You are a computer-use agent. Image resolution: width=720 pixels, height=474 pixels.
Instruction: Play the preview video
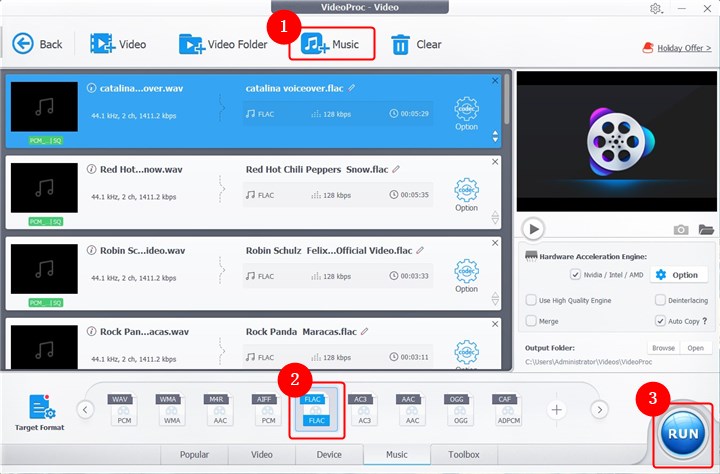[533, 229]
